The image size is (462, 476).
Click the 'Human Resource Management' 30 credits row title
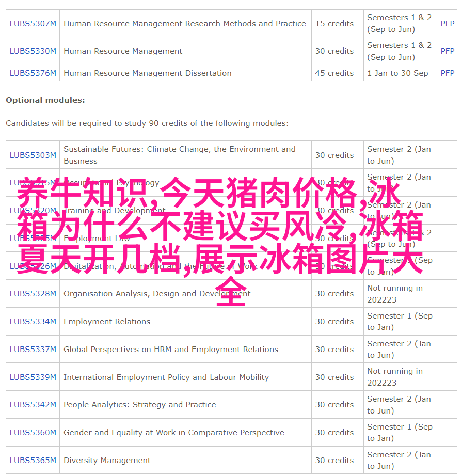[123, 51]
